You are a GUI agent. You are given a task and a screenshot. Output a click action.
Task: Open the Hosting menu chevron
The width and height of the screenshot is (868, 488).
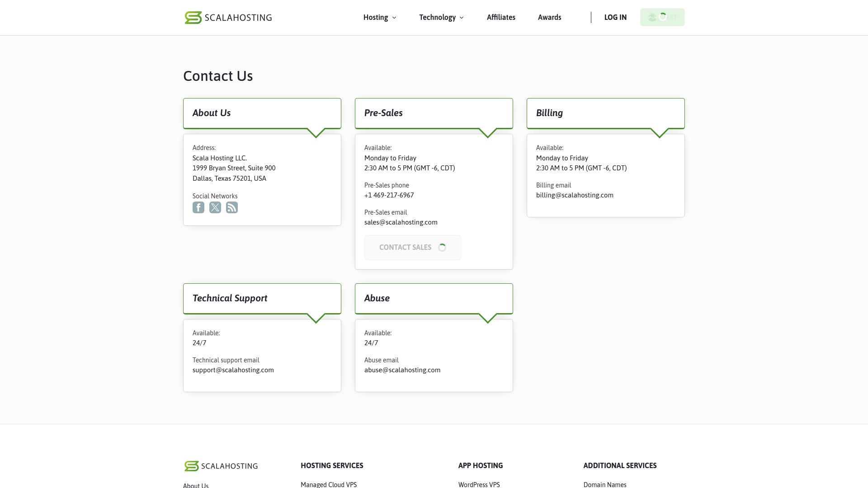(x=394, y=18)
